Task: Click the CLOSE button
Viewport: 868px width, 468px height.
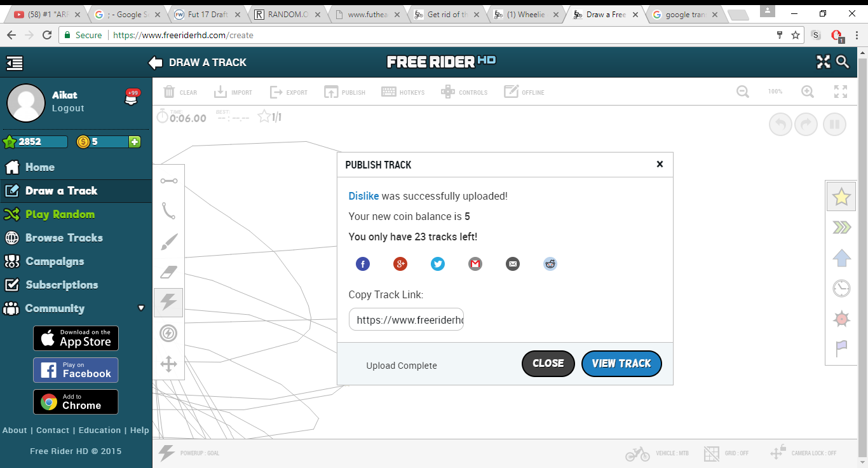Action: pyautogui.click(x=548, y=364)
